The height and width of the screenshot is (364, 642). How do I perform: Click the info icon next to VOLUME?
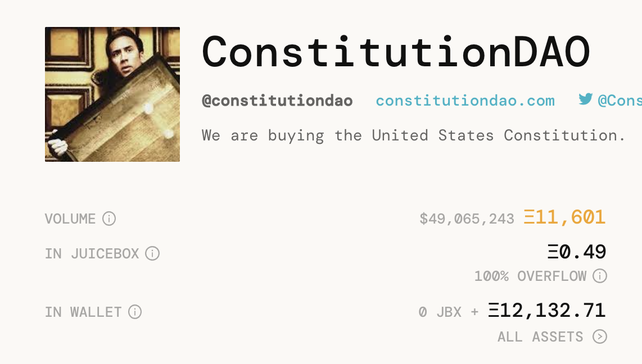click(x=109, y=219)
